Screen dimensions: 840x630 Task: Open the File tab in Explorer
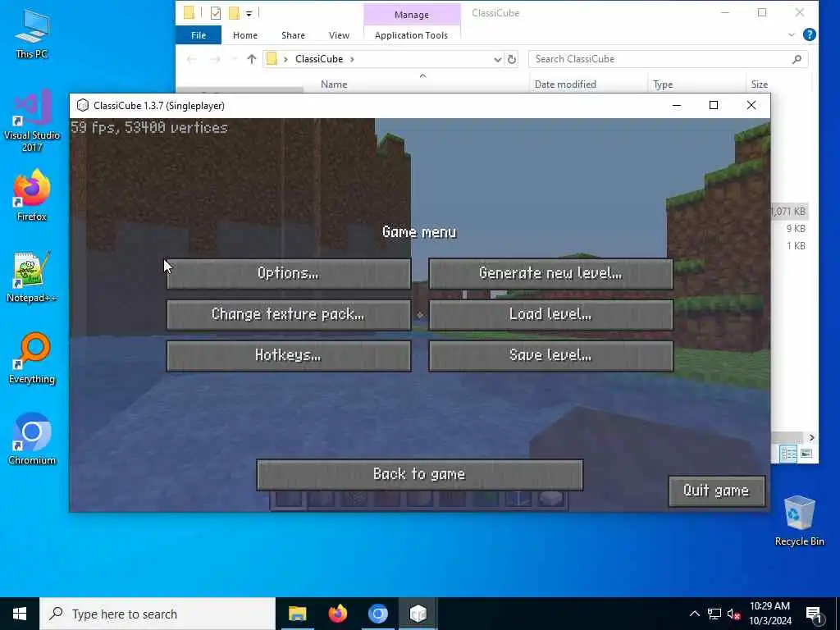point(199,34)
